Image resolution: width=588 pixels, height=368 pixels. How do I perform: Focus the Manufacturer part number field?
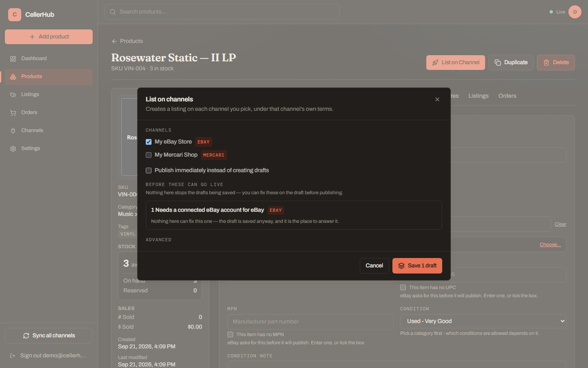point(310,322)
